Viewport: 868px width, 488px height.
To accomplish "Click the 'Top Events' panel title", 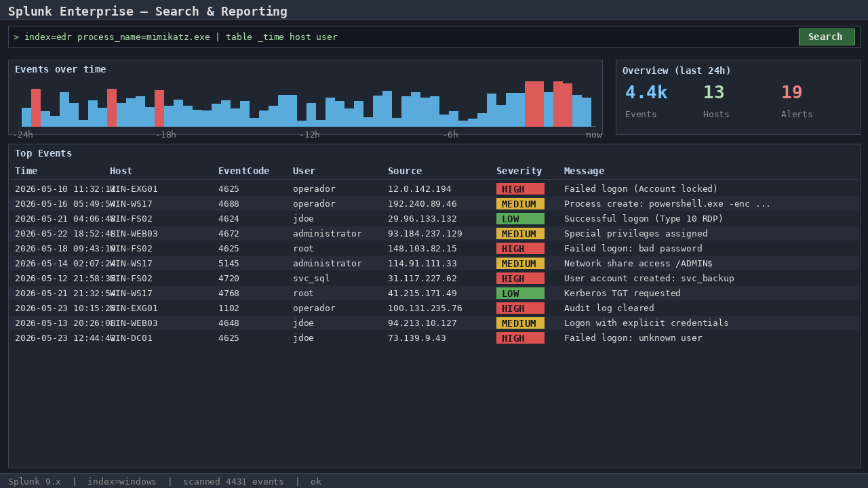I will pyautogui.click(x=43, y=153).
